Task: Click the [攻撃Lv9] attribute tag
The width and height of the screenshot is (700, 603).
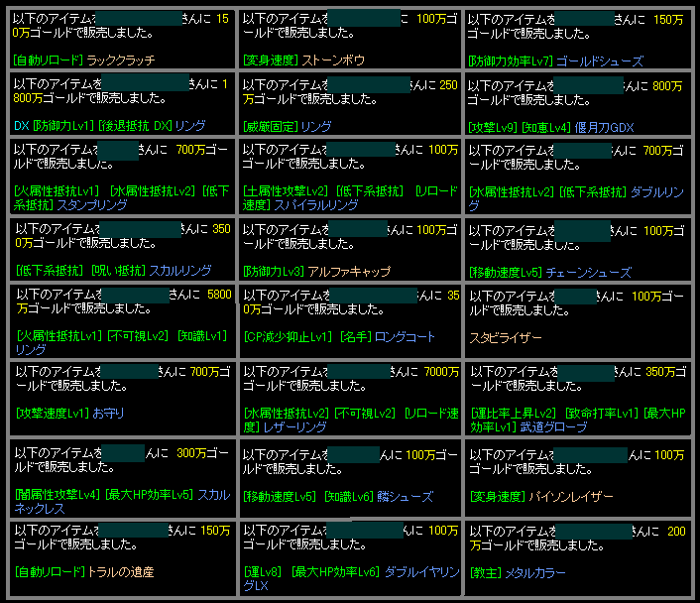Action: click(x=493, y=127)
